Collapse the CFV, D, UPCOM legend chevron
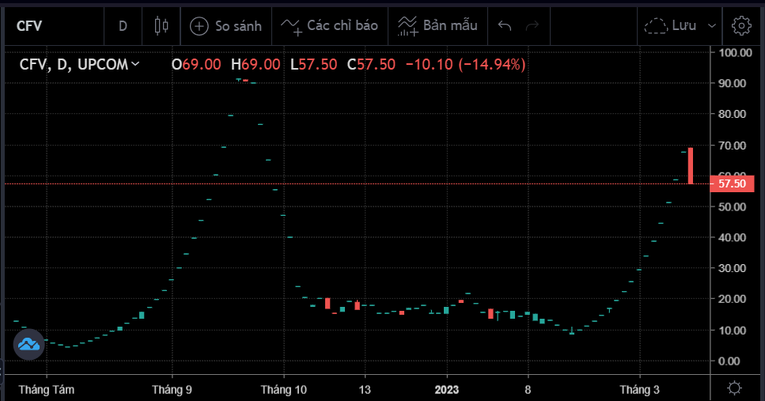Viewport: 765px width, 401px height. 136,64
